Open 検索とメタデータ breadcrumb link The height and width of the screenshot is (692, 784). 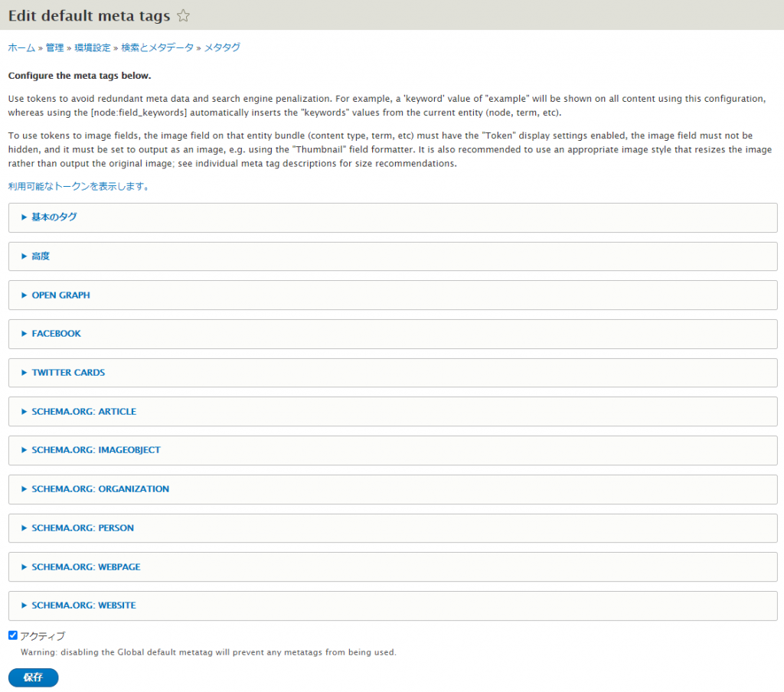tap(157, 47)
